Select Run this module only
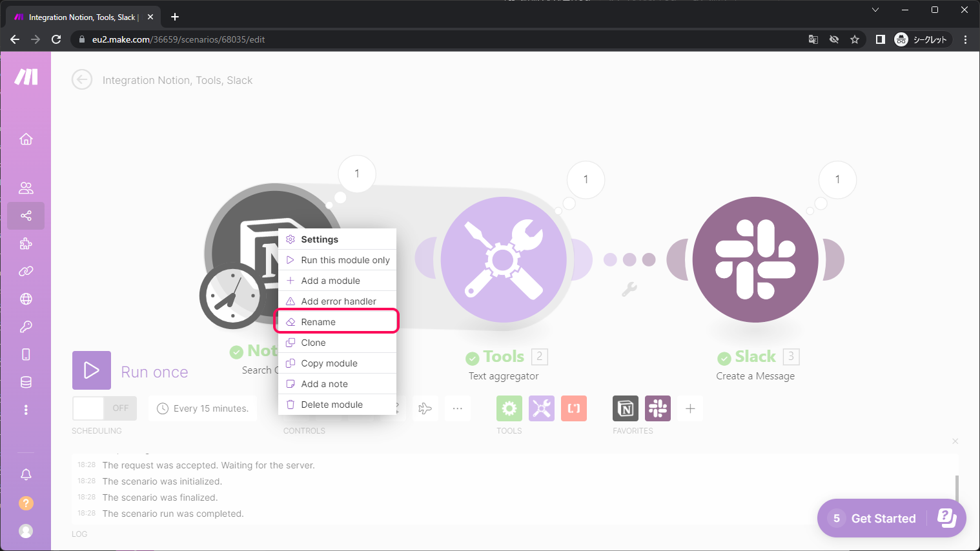Viewport: 980px width, 551px height. pos(337,260)
